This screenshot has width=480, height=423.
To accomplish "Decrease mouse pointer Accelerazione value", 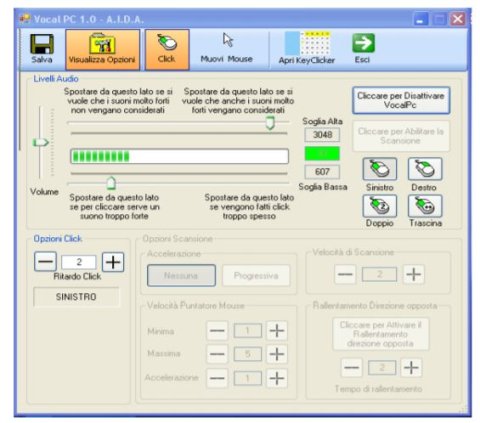I will [217, 378].
